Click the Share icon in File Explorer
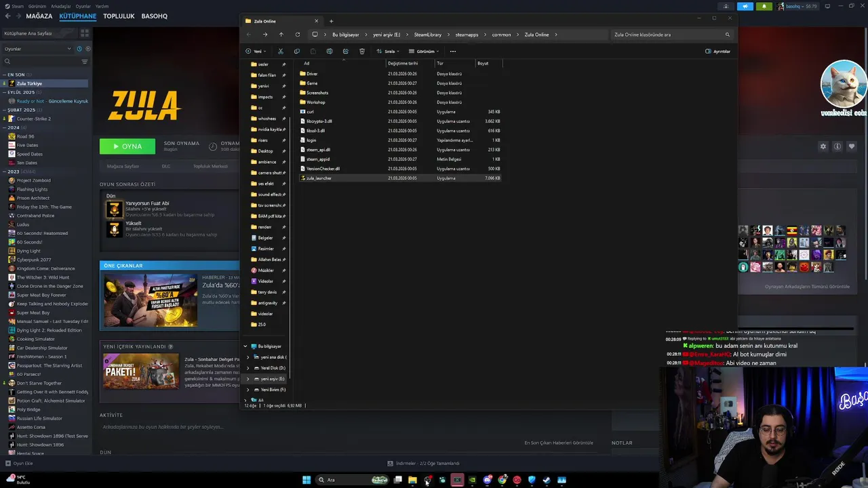This screenshot has height=488, width=868. [x=345, y=51]
